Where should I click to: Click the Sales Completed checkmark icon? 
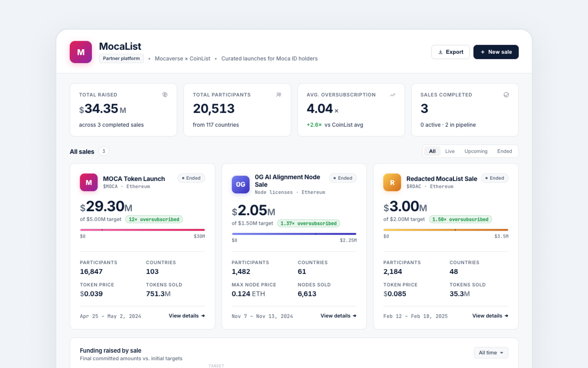pyautogui.click(x=506, y=95)
